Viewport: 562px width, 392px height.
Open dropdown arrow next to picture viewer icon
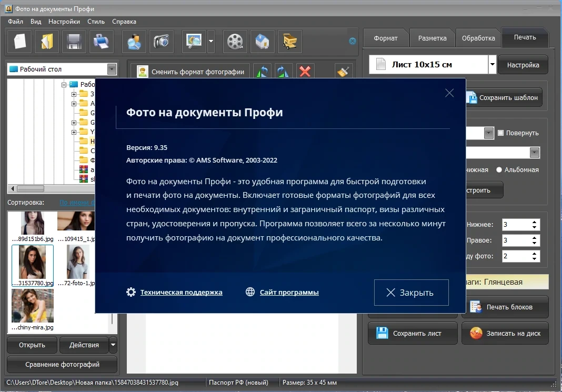tap(211, 42)
